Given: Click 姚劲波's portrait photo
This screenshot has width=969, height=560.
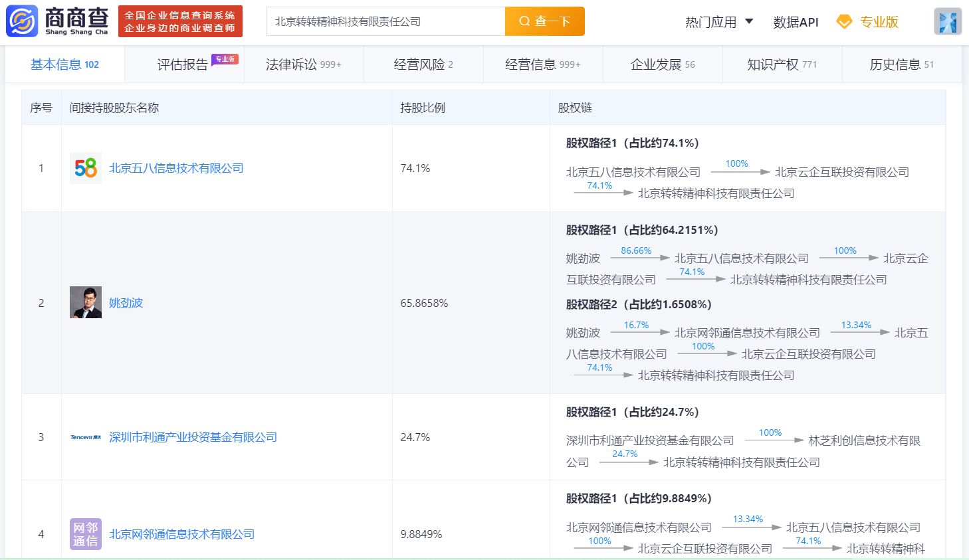Looking at the screenshot, I should pos(86,302).
